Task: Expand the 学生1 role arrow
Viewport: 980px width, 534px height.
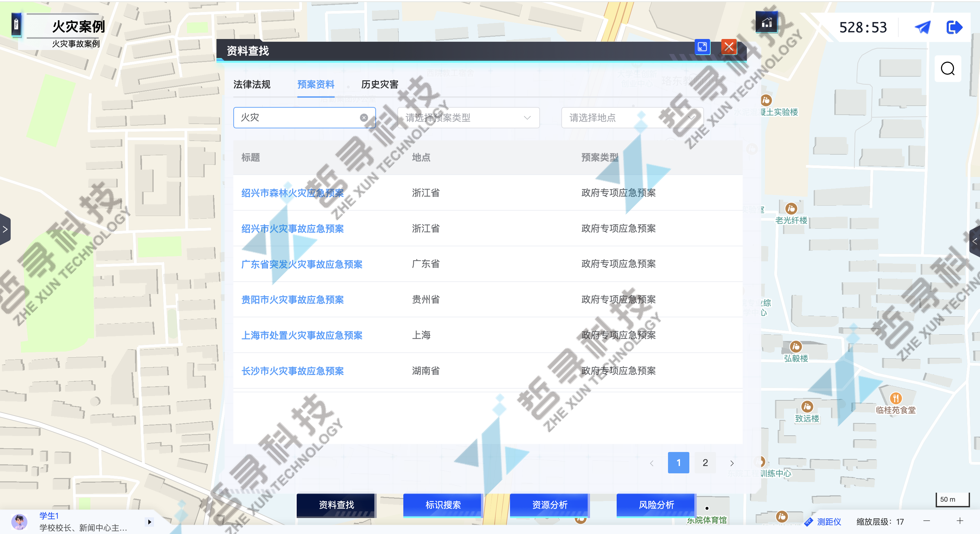Action: tap(150, 522)
